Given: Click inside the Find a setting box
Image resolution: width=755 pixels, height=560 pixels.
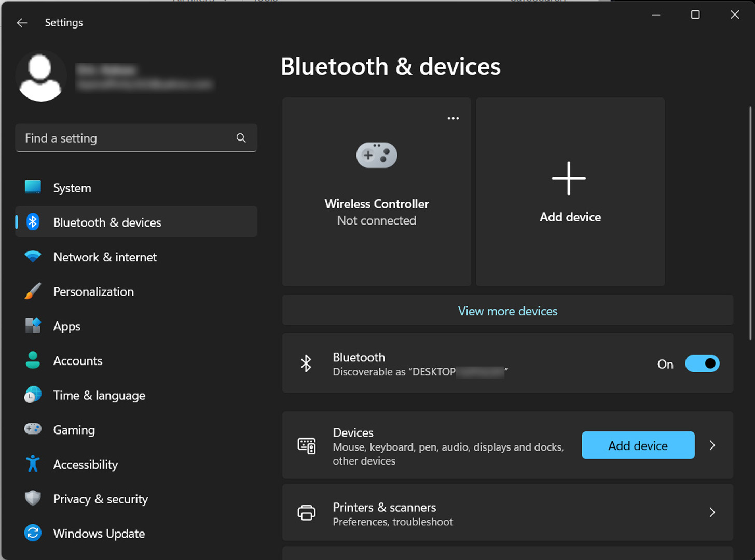Looking at the screenshot, I should [x=125, y=138].
